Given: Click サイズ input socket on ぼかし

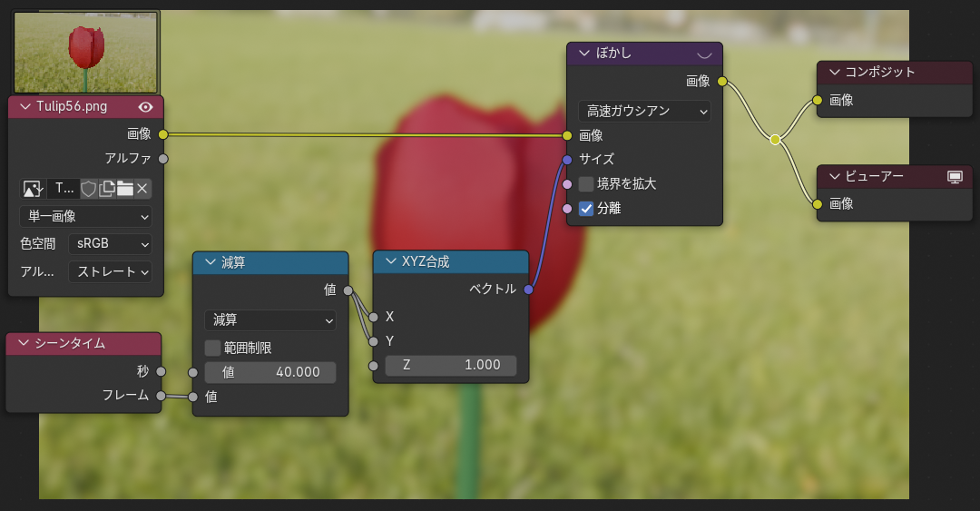Looking at the screenshot, I should 567,160.
